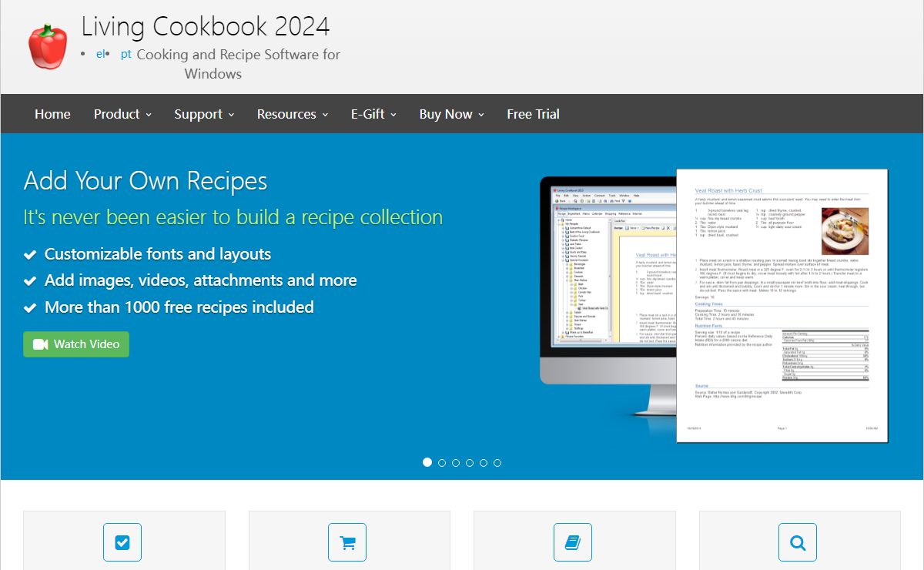The width and height of the screenshot is (924, 570).
Task: Open the checkmark feature icon
Action: pos(122,542)
